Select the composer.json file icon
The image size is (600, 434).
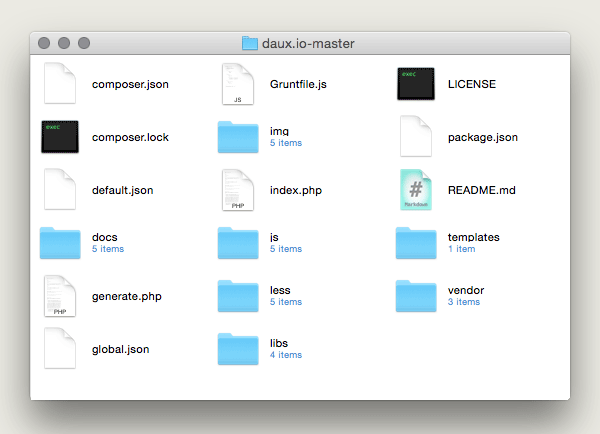point(60,84)
